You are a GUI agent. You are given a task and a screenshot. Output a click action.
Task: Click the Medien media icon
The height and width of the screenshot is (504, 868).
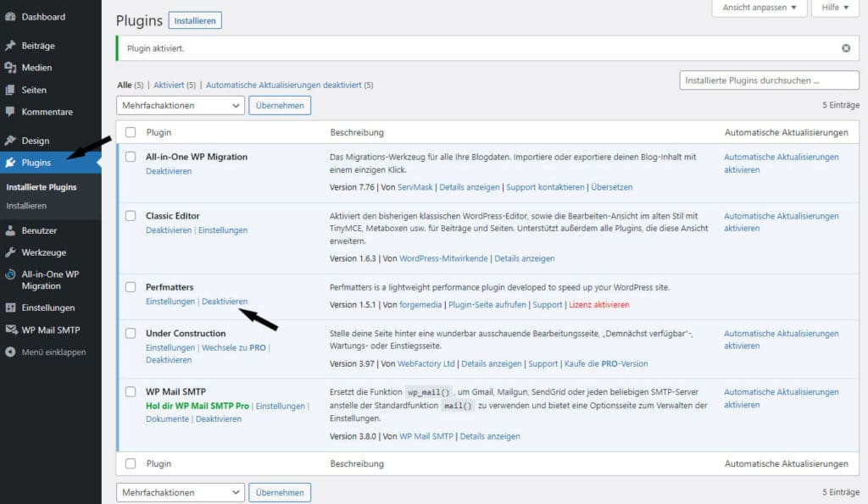[10, 68]
